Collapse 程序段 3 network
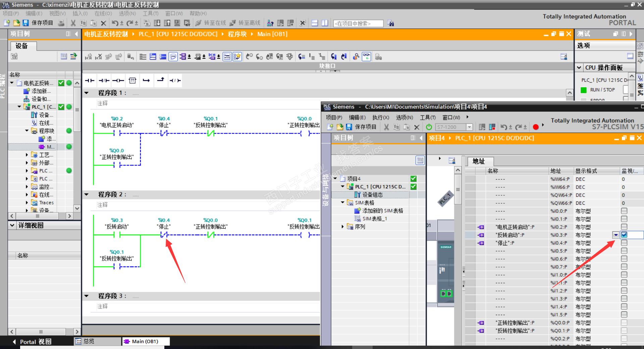Viewport: 644px width, 349px height. click(87, 296)
